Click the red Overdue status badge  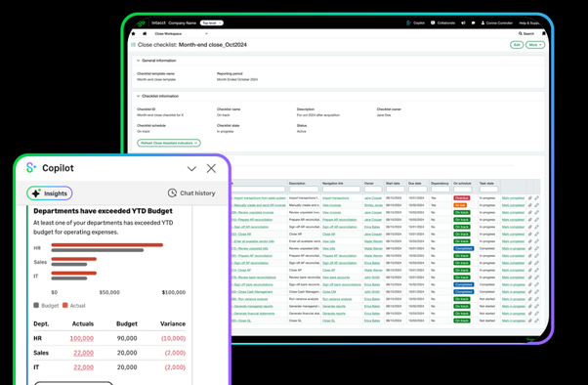(462, 197)
